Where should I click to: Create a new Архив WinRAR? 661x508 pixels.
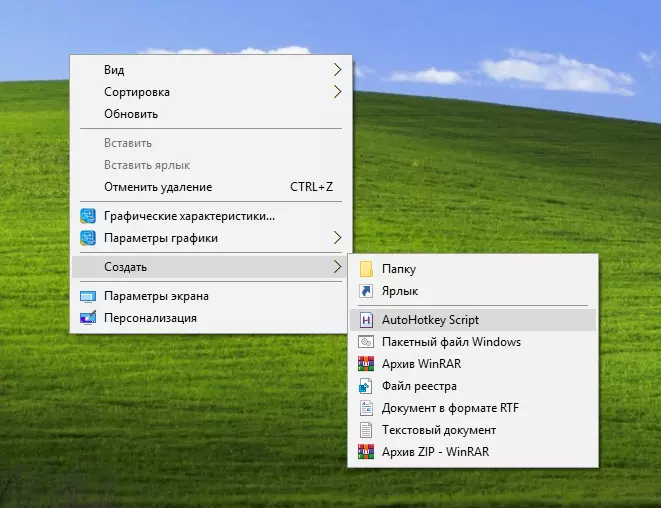click(473, 364)
